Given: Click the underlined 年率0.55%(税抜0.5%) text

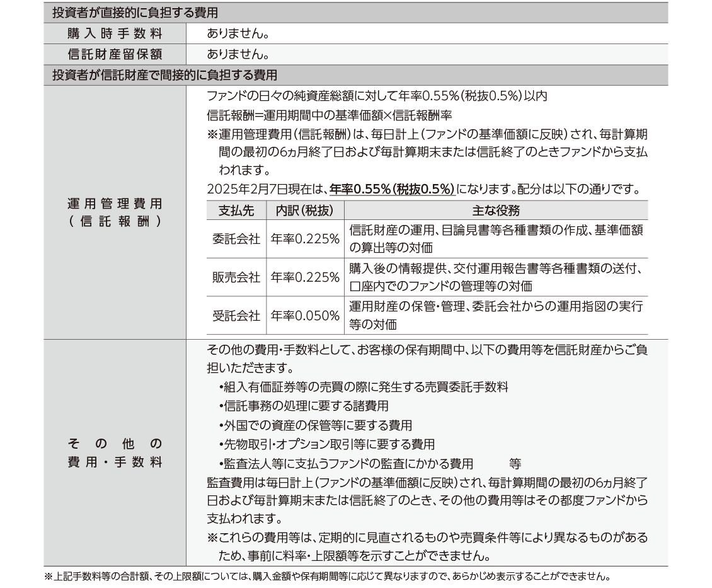Looking at the screenshot, I should tap(392, 189).
